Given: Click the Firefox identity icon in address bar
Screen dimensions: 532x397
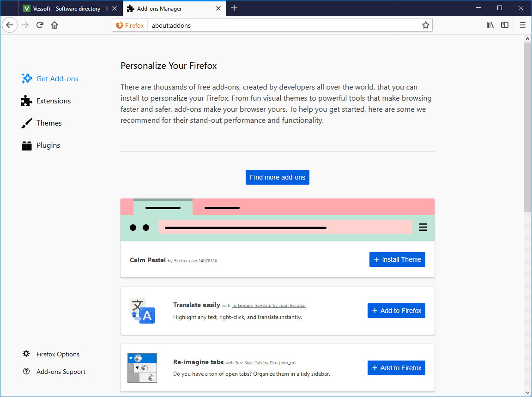Looking at the screenshot, I should (x=130, y=25).
